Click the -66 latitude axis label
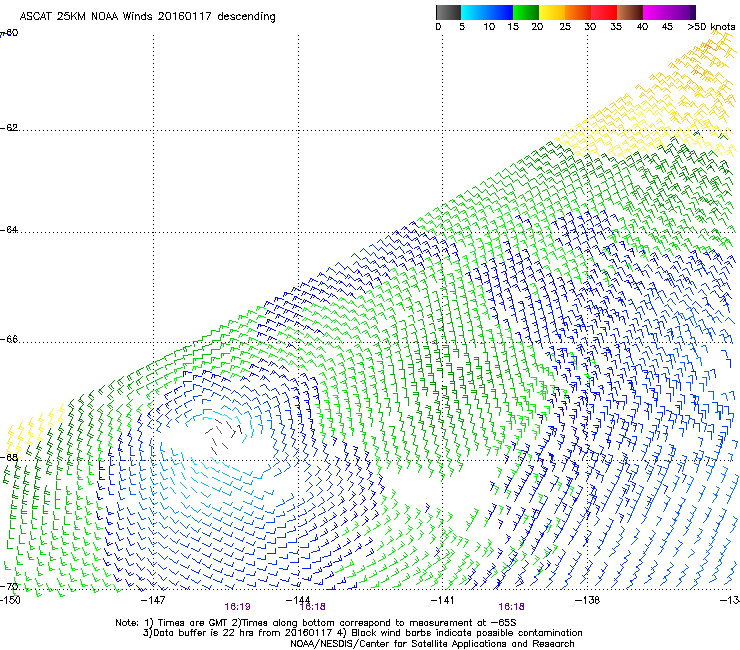 pyautogui.click(x=9, y=339)
